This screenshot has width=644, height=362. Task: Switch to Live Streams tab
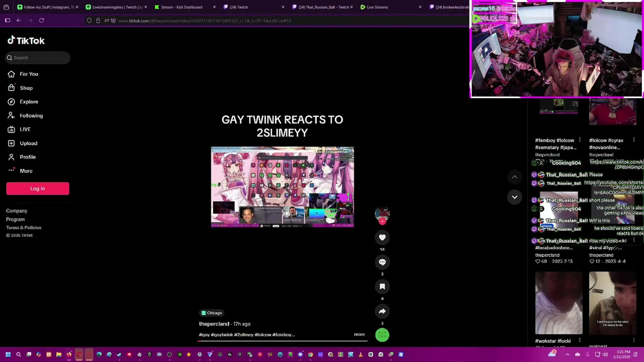click(390, 7)
